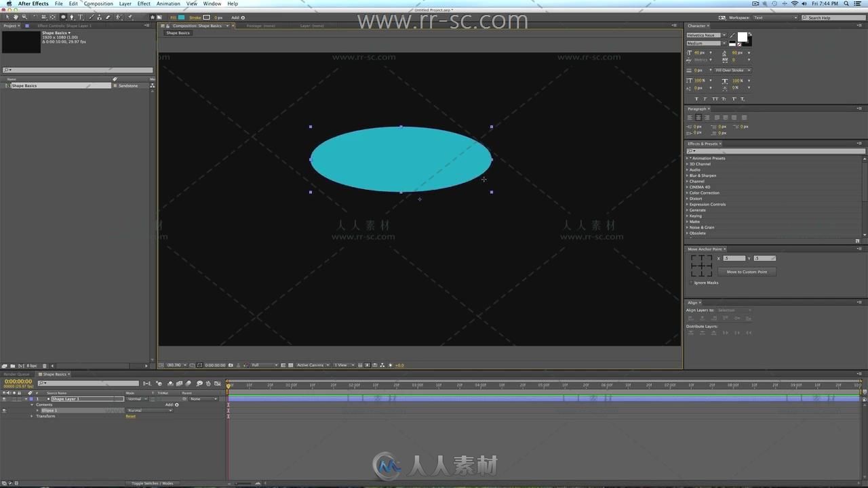
Task: Hide Shape Layer 1 with eye toggle
Action: pyautogui.click(x=4, y=399)
